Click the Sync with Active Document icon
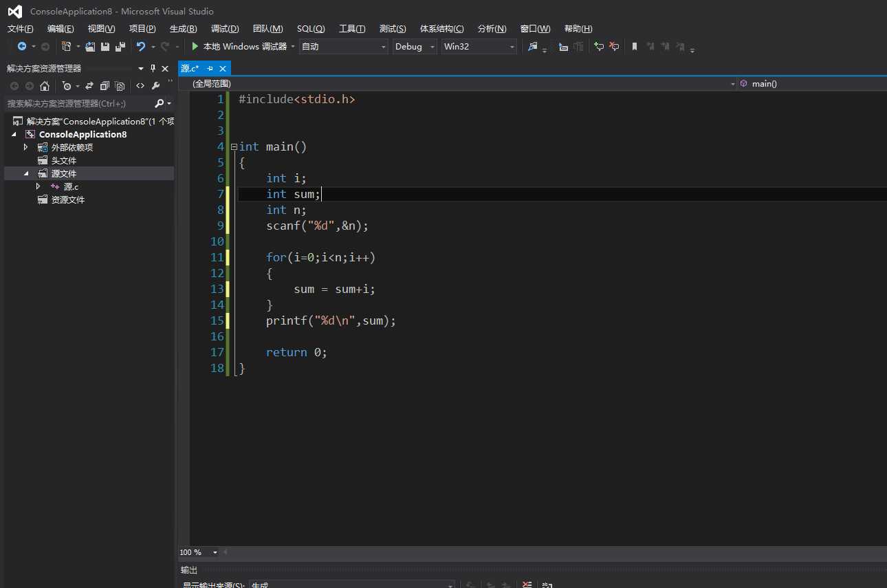 [89, 86]
